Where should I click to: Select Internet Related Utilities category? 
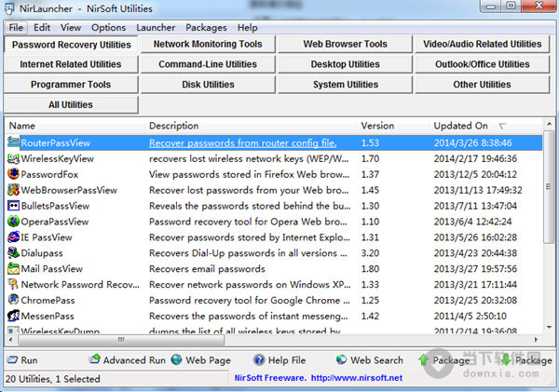point(71,64)
